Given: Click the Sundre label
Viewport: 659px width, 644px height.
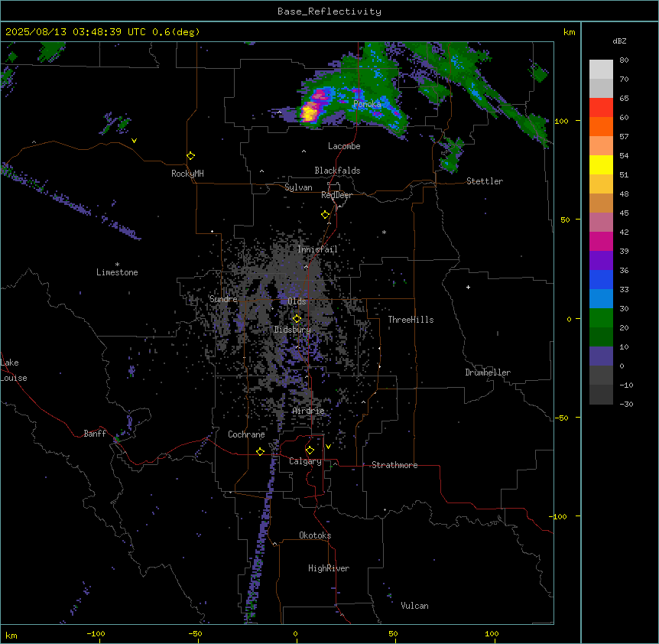Looking at the screenshot, I should click(223, 299).
